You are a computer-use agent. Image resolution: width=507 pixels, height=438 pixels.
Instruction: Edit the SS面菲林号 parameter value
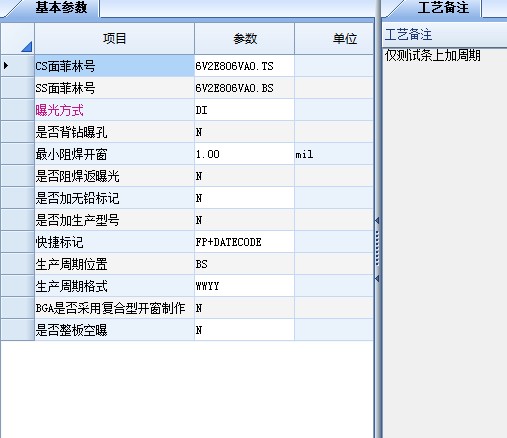(x=244, y=88)
